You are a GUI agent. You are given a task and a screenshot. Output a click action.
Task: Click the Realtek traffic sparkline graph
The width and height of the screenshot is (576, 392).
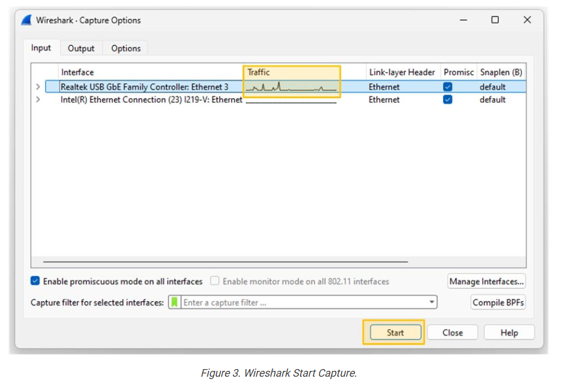(x=292, y=88)
